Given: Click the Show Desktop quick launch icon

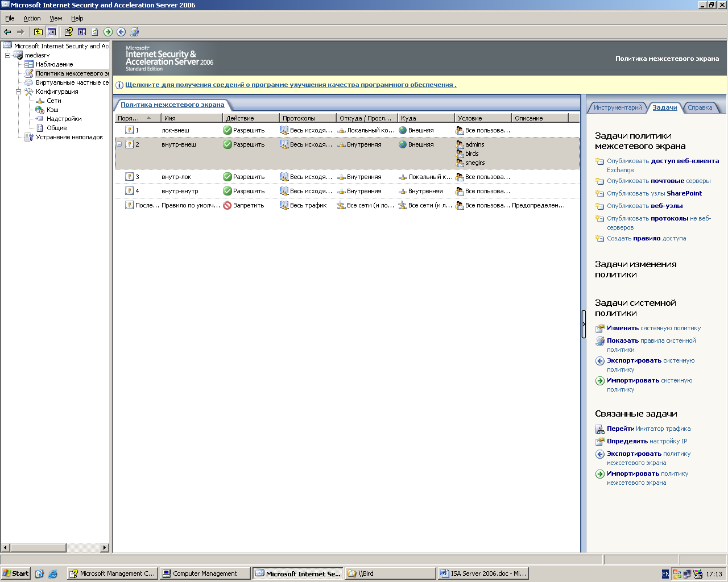Looking at the screenshot, I should (x=39, y=574).
